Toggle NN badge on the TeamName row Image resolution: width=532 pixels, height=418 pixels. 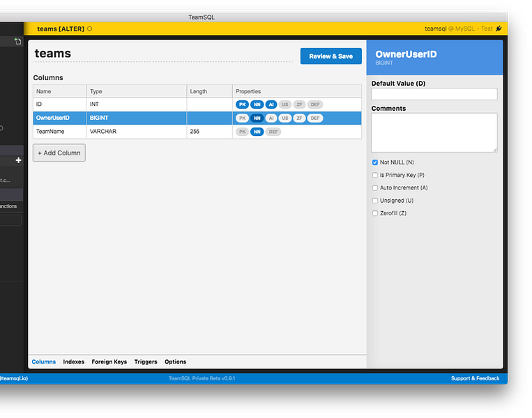(257, 132)
